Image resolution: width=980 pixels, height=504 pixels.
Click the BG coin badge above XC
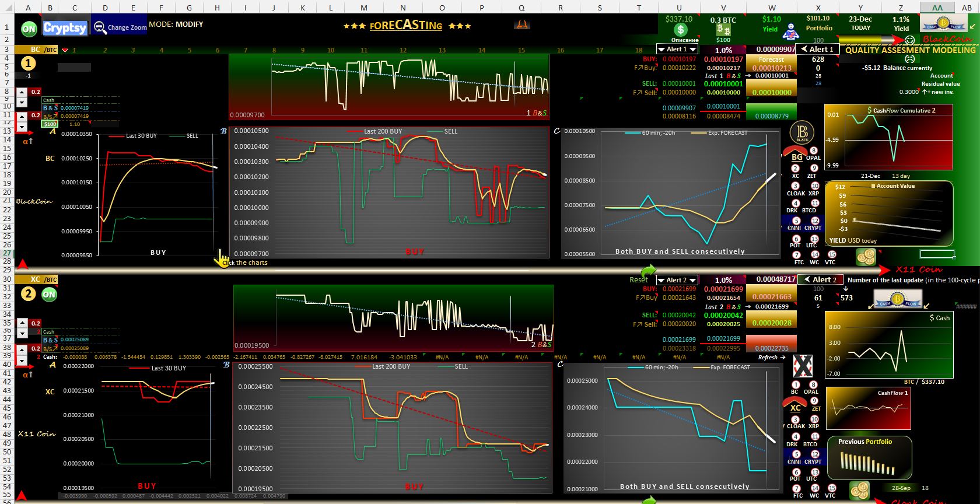[x=795, y=155]
